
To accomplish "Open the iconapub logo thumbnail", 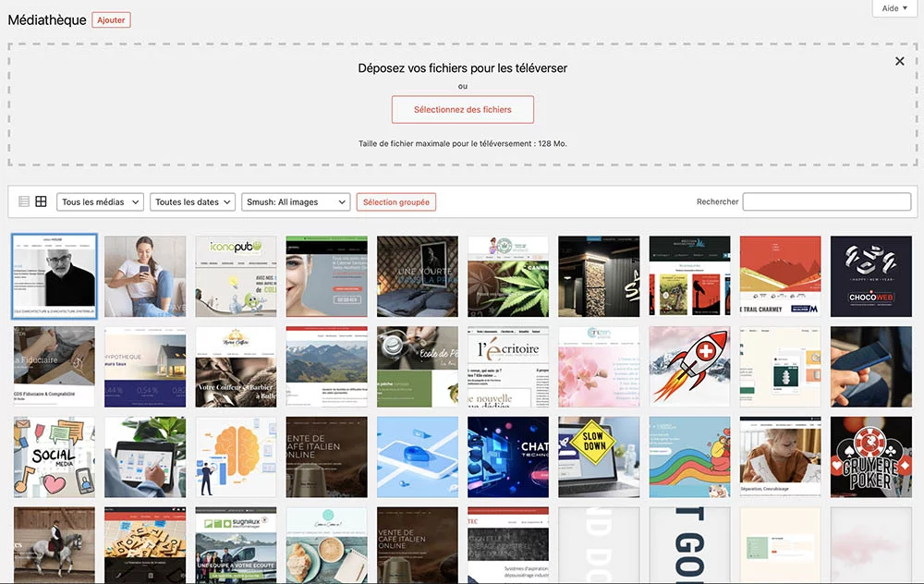I will (236, 276).
